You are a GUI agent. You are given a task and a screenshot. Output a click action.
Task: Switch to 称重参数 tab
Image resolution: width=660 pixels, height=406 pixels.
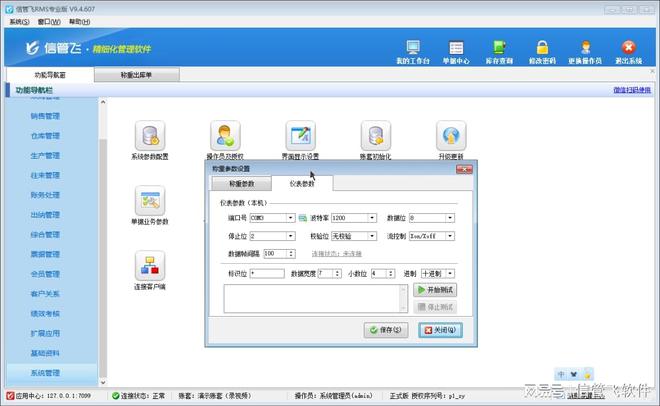(242, 184)
